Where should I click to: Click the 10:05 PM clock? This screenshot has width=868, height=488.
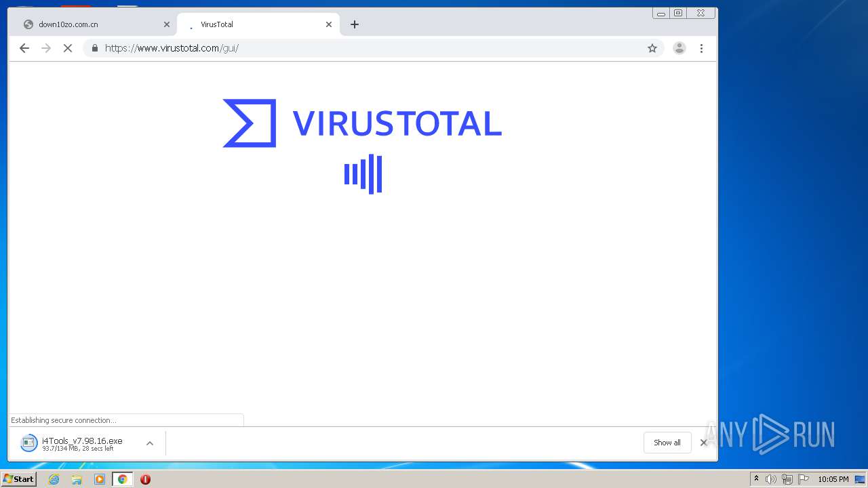833,479
